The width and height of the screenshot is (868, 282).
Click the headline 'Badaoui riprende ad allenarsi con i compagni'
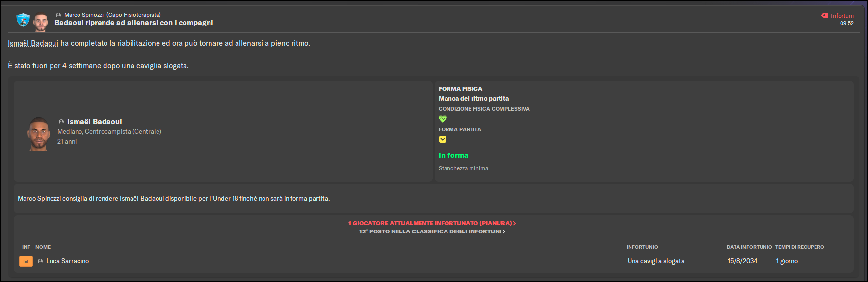tap(133, 23)
